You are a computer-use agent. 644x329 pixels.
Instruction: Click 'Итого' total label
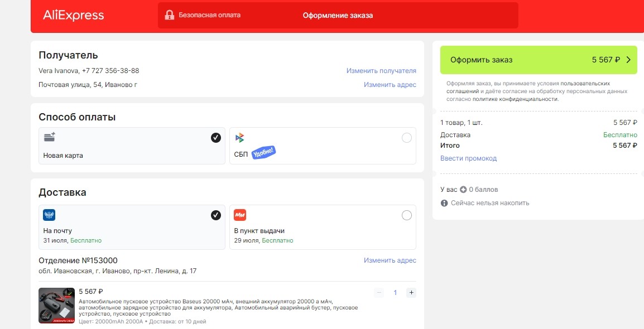tap(450, 146)
